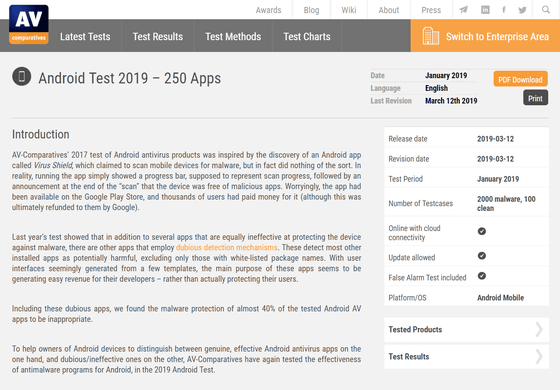The image size is (560, 390).
Task: Open Test Charts navigation item
Action: click(x=307, y=36)
